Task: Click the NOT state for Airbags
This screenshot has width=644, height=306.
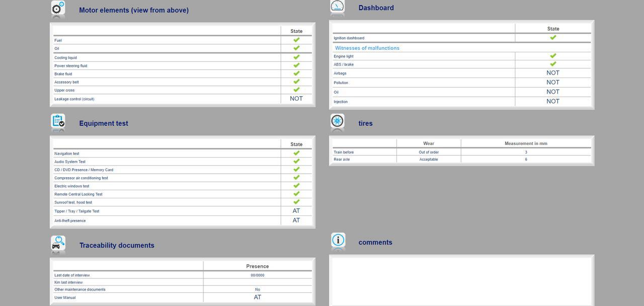Action: tap(553, 73)
